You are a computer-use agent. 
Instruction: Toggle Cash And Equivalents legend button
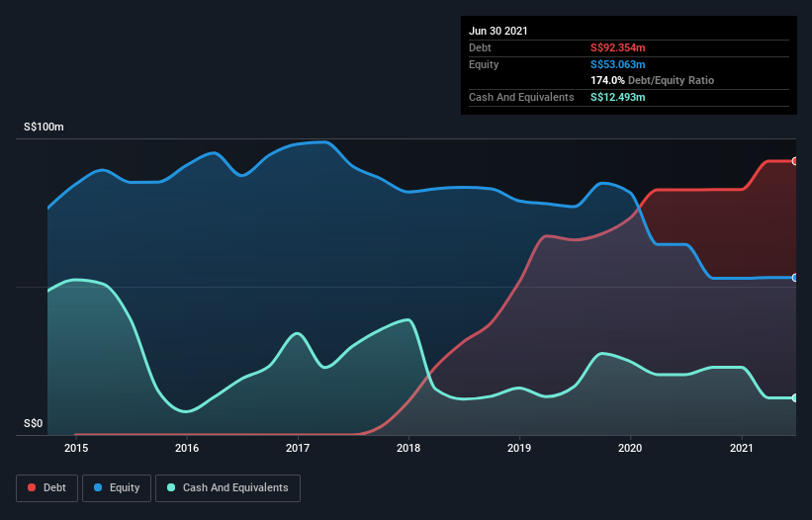[x=227, y=488]
